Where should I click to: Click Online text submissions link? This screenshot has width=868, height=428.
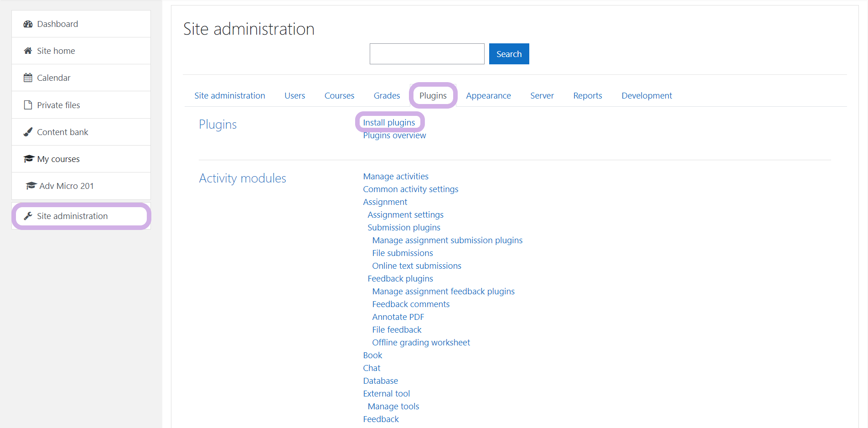click(x=417, y=266)
